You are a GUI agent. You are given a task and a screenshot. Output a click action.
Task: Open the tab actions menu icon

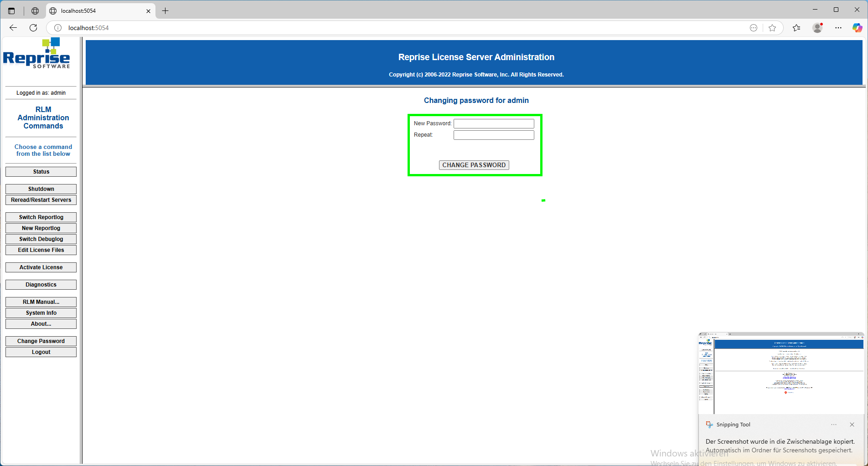click(x=11, y=10)
